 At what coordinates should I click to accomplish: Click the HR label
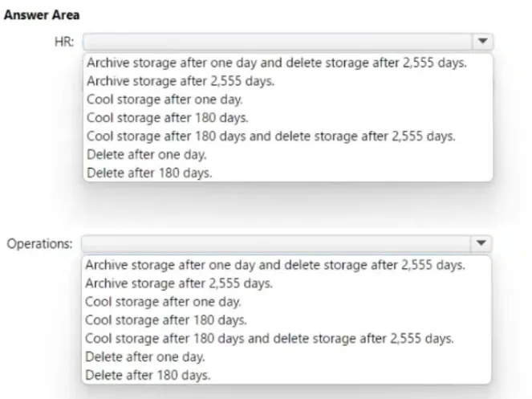point(64,42)
